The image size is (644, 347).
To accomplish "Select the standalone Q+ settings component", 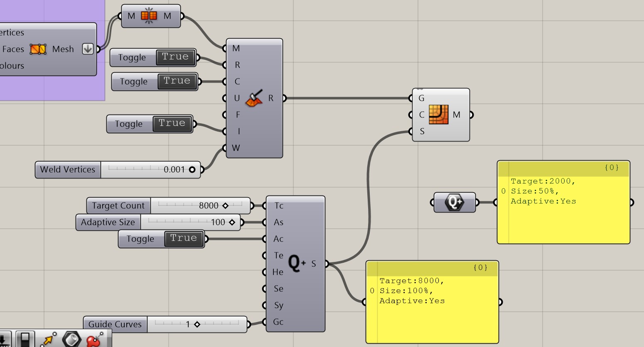I will tap(455, 202).
